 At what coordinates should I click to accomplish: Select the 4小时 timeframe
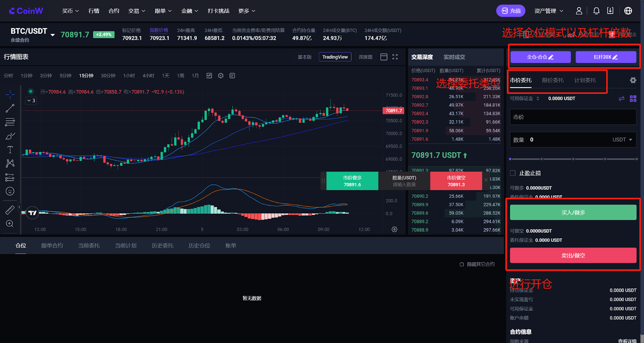(148, 76)
